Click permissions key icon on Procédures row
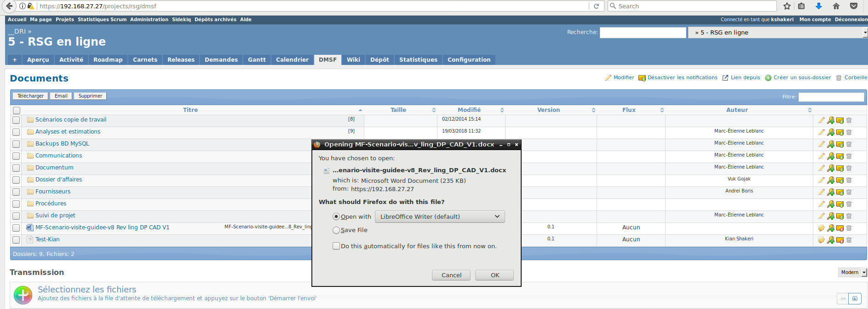Viewport: 868px width, 309px height. pyautogui.click(x=831, y=204)
